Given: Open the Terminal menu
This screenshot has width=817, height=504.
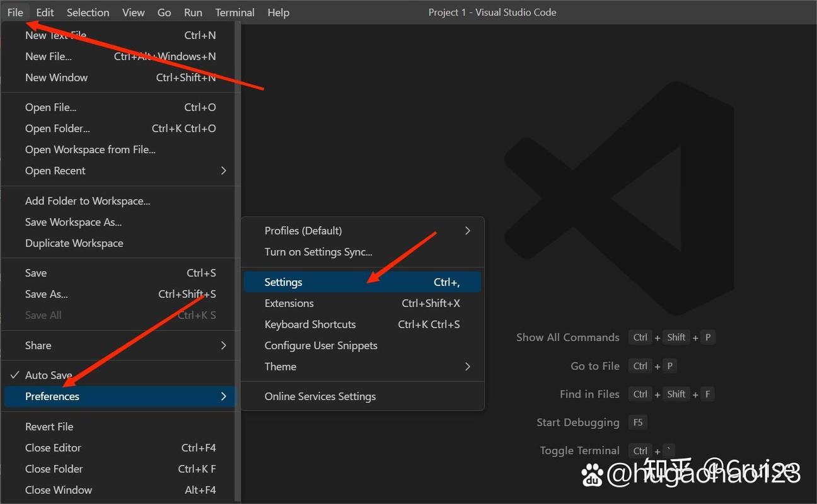Looking at the screenshot, I should [234, 12].
